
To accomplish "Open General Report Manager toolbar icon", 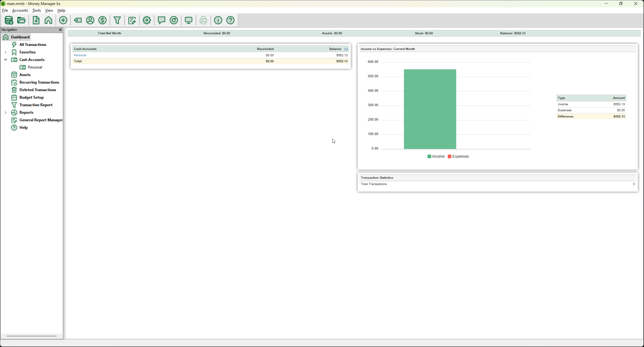I will [132, 20].
